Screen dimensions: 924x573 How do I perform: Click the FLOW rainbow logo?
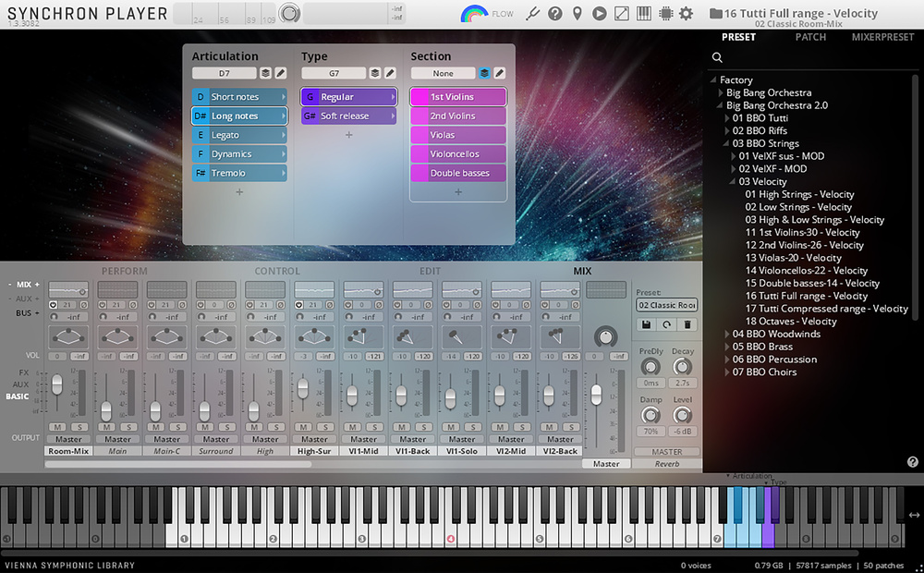click(x=474, y=14)
